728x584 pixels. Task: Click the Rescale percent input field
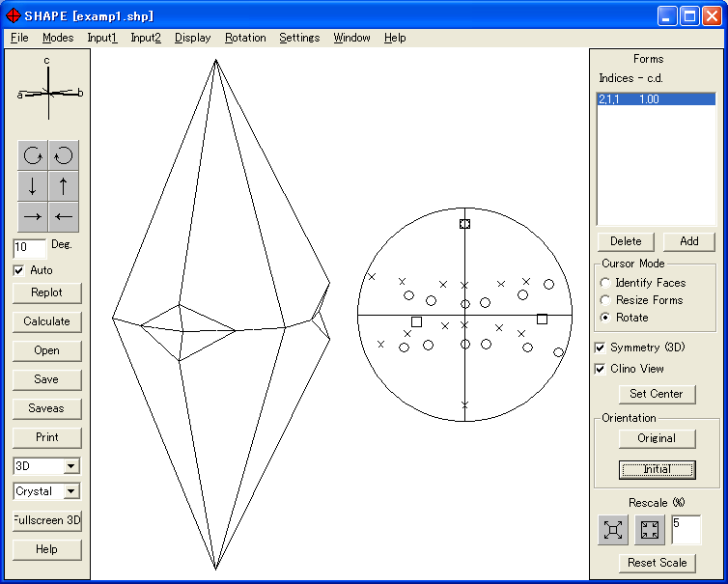click(x=686, y=530)
